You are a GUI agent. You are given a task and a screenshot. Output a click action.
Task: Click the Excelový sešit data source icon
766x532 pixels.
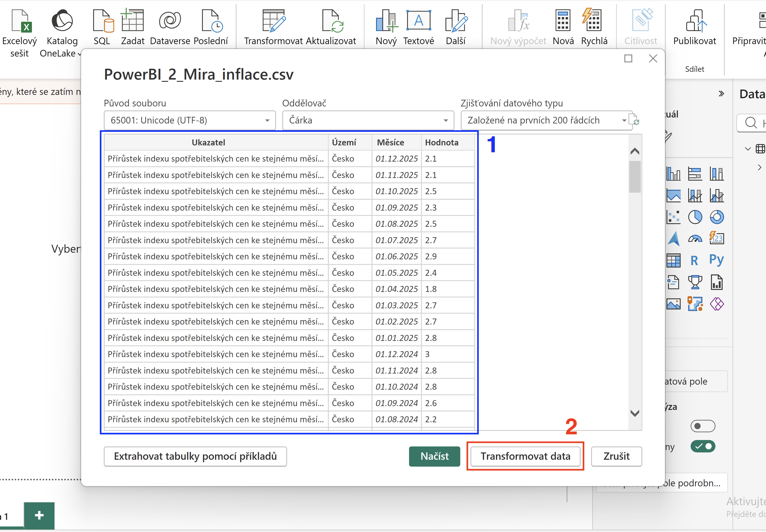click(20, 33)
